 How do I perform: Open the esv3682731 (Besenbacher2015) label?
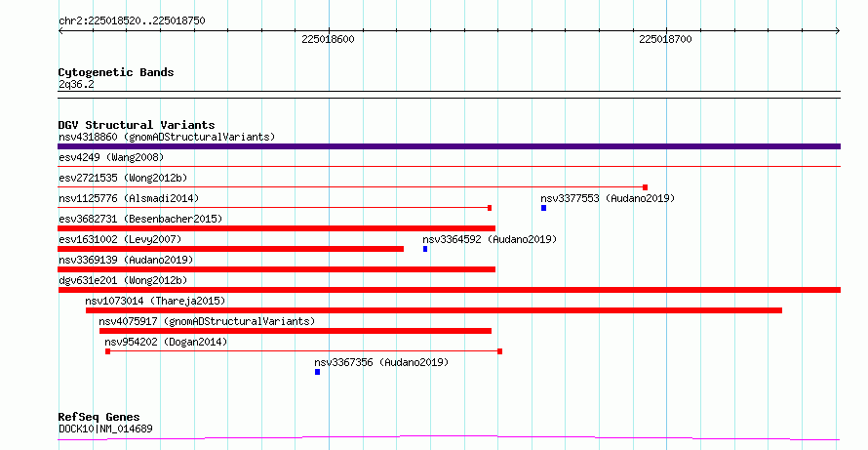pos(140,219)
